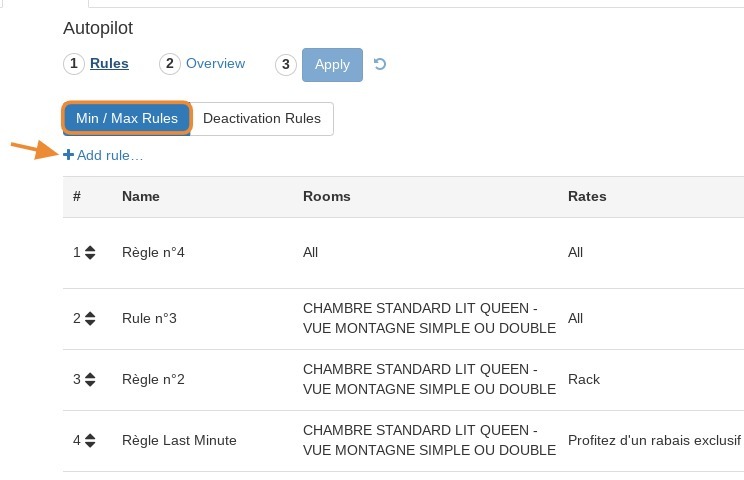Select the rule name Règle n°2
Viewport: 744px width, 480px height.
(x=153, y=379)
